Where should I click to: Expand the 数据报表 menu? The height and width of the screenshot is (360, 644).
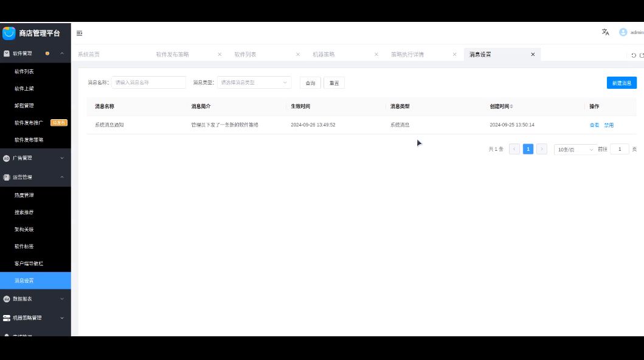point(35,299)
